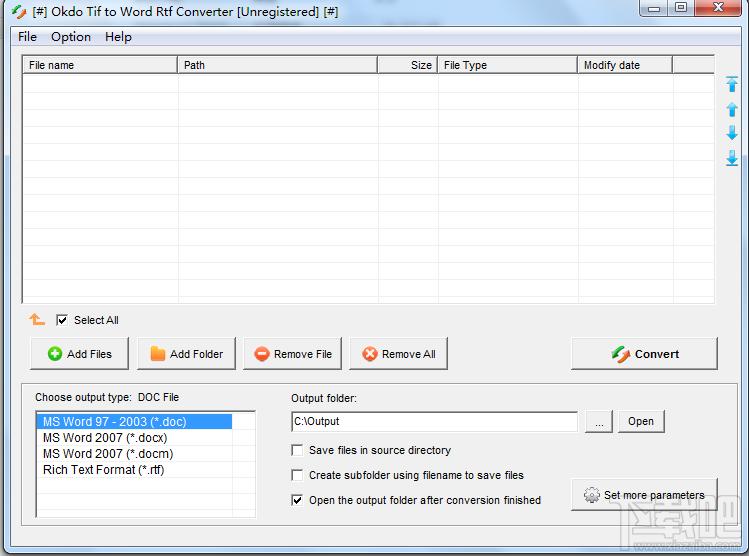This screenshot has height=556, width=749.
Task: Sort by the Modify date column header
Action: pos(625,65)
